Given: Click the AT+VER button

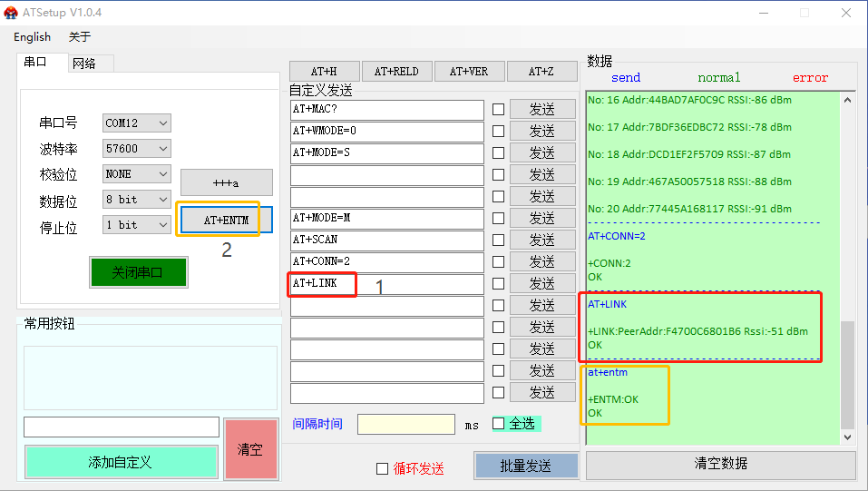Looking at the screenshot, I should pyautogui.click(x=468, y=72).
